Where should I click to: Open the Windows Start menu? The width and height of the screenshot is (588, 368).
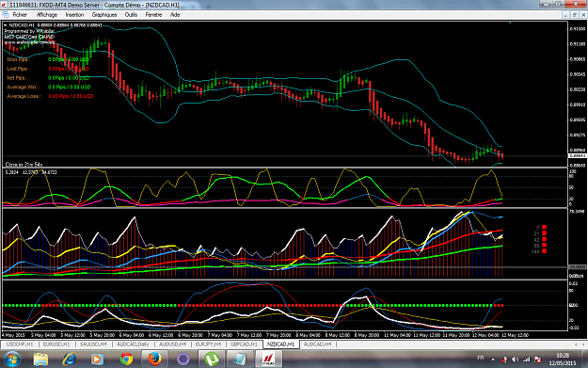click(11, 360)
